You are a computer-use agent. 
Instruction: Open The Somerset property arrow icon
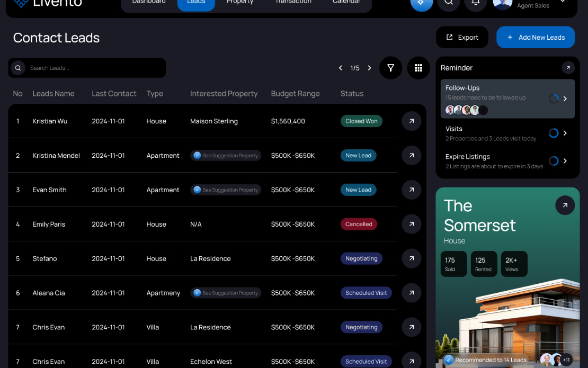(565, 205)
